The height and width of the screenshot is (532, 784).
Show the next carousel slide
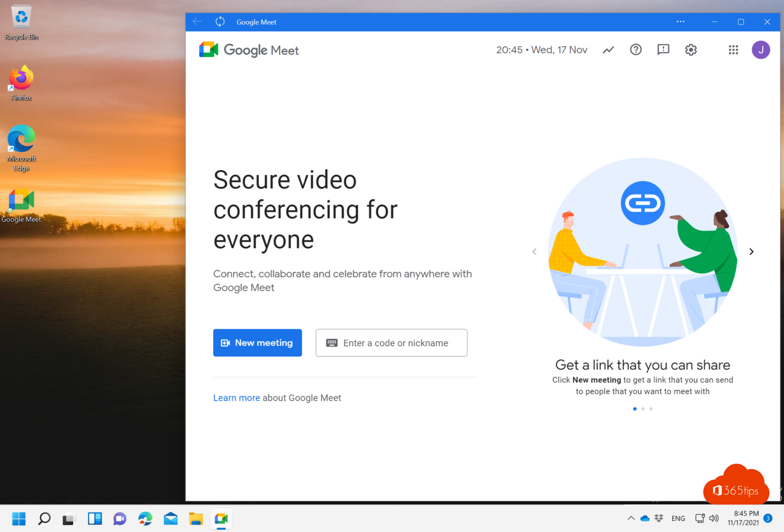click(x=751, y=252)
